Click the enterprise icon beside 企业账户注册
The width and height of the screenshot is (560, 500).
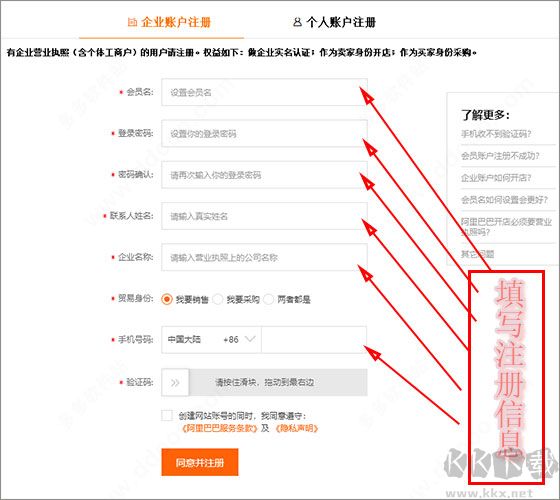pos(132,22)
